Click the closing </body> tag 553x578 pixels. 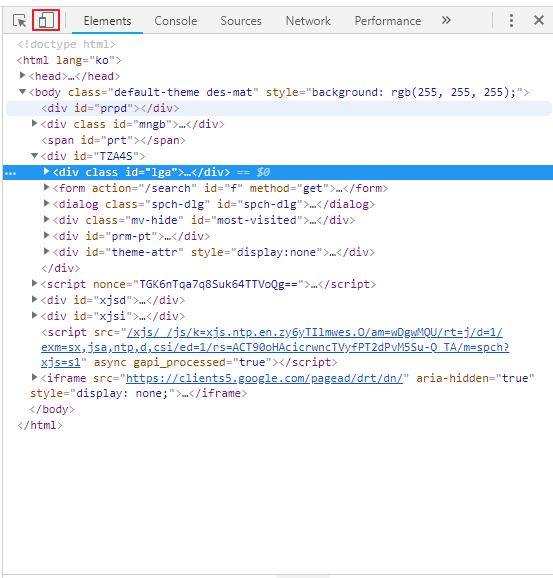52,410
